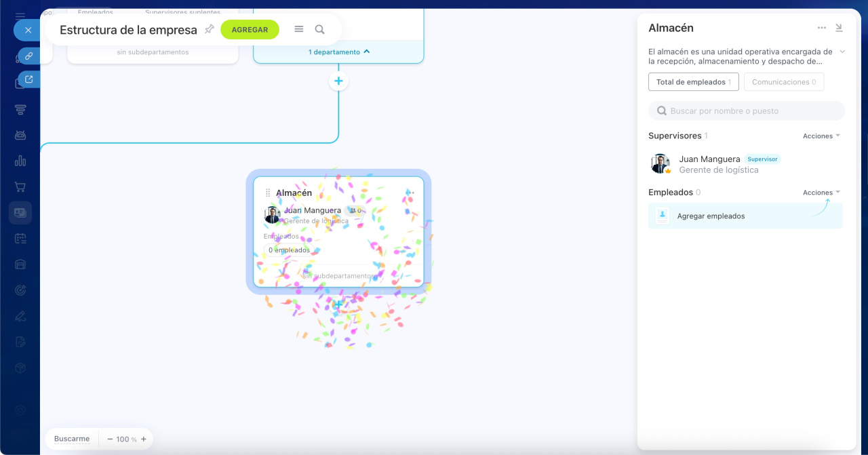The height and width of the screenshot is (455, 868).
Task: Click the copy link icon on left edge
Action: [x=29, y=56]
